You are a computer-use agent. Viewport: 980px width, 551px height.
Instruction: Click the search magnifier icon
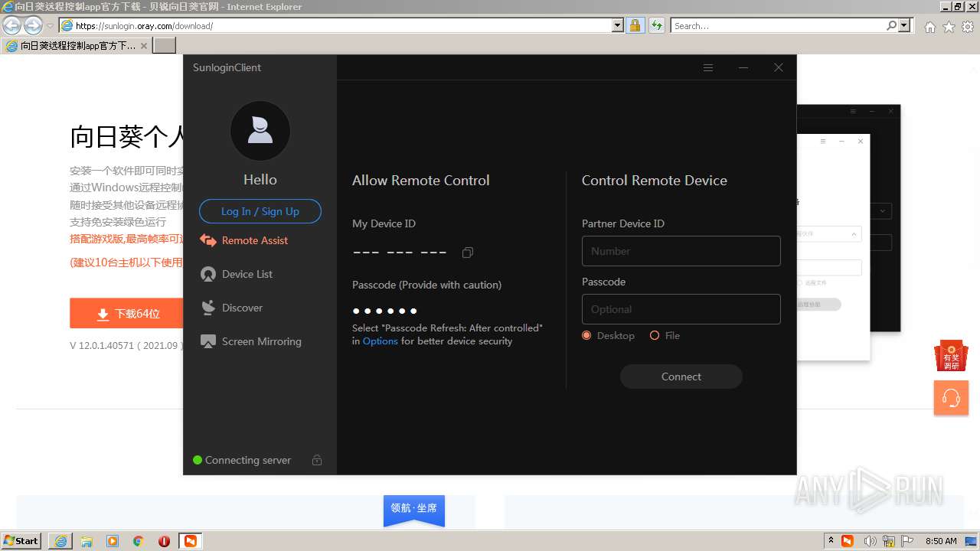(891, 25)
